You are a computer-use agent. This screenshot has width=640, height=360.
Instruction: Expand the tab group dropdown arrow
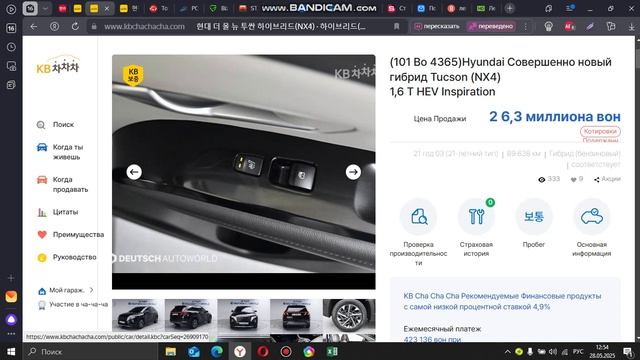[x=45, y=8]
